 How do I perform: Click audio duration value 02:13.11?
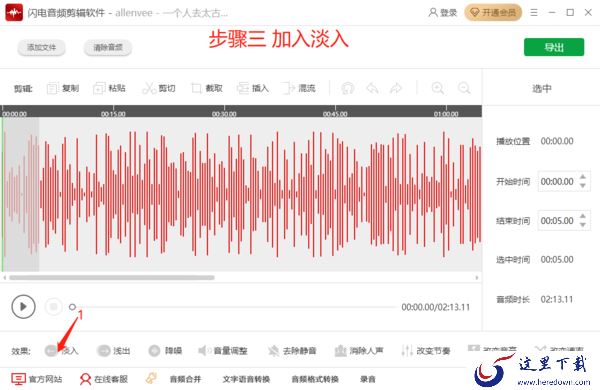[557, 299]
